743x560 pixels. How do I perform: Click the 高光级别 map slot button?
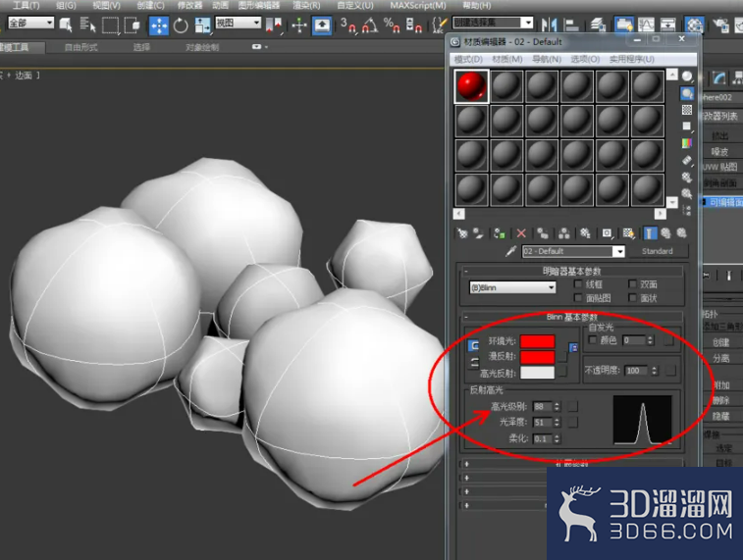click(x=573, y=407)
